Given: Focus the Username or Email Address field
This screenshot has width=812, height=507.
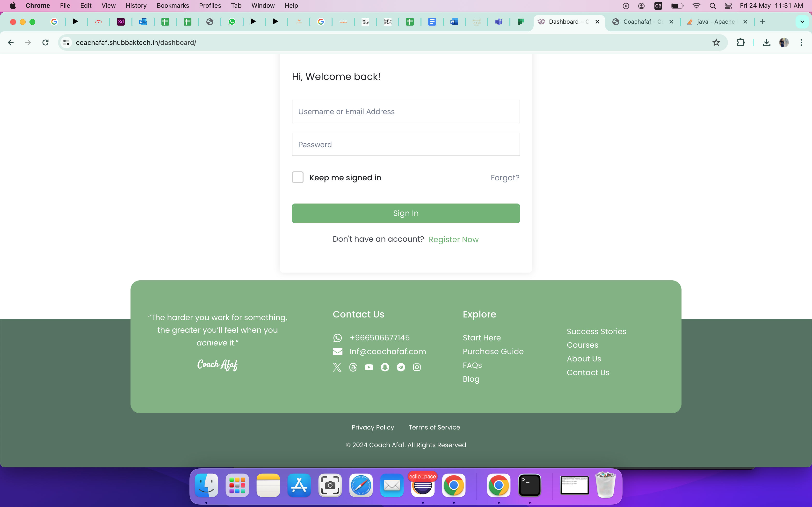Looking at the screenshot, I should (406, 111).
